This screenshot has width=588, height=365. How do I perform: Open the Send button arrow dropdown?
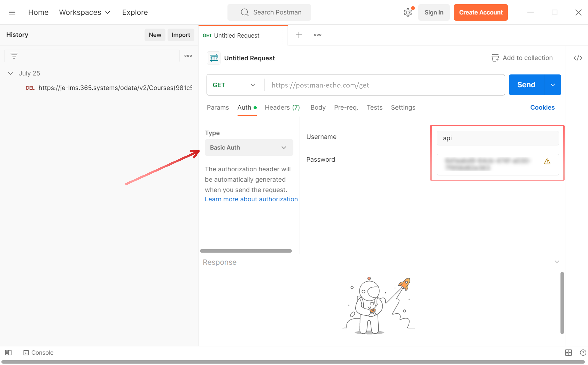pyautogui.click(x=553, y=85)
